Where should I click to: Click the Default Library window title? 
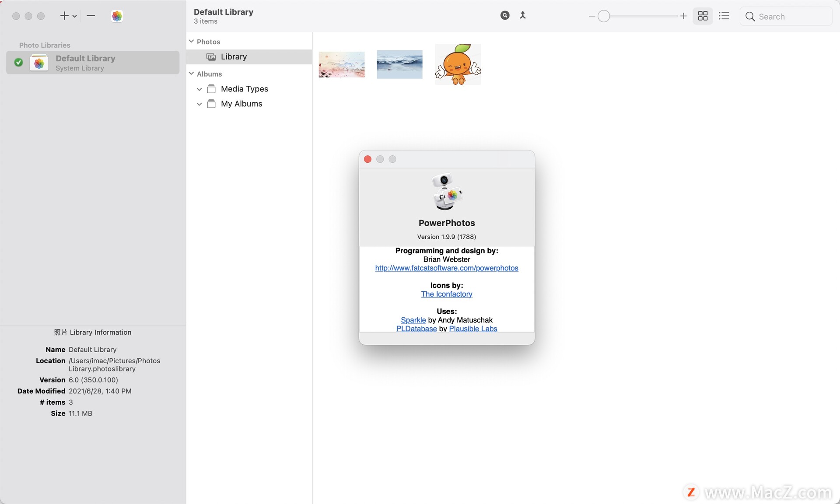(x=224, y=12)
